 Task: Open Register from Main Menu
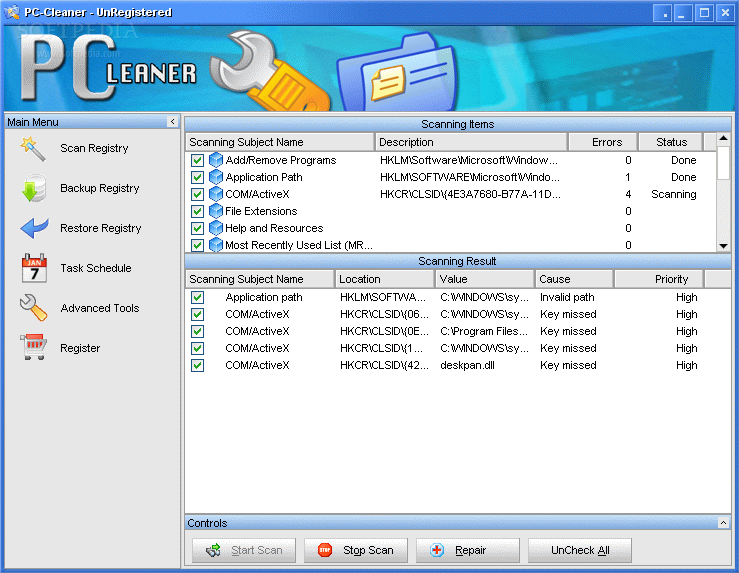point(80,348)
